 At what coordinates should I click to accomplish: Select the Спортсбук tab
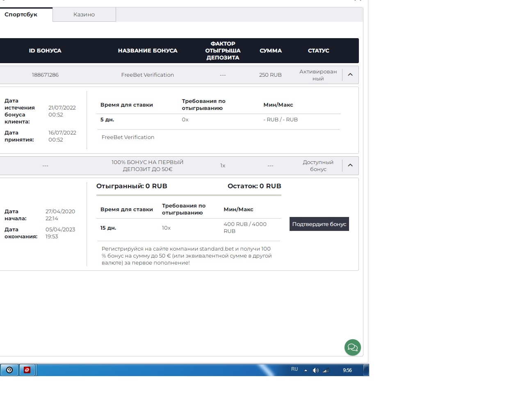(21, 14)
